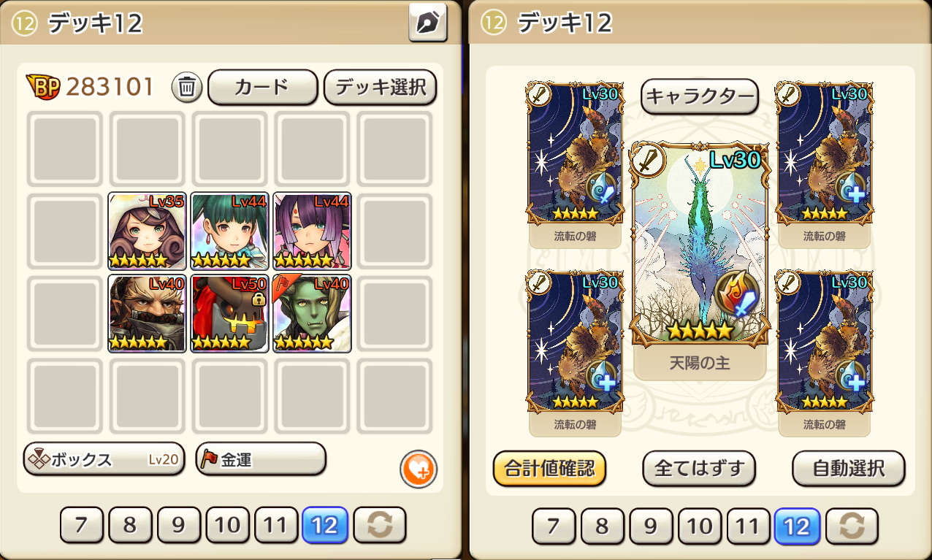The width and height of the screenshot is (932, 560).
Task: Click the trash can delete icon
Action: 187,88
